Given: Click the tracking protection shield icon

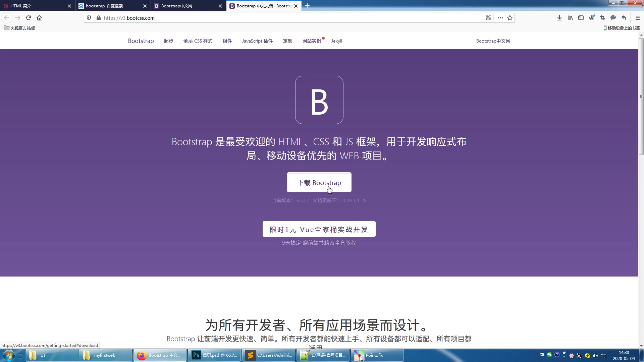Looking at the screenshot, I should pyautogui.click(x=89, y=18).
